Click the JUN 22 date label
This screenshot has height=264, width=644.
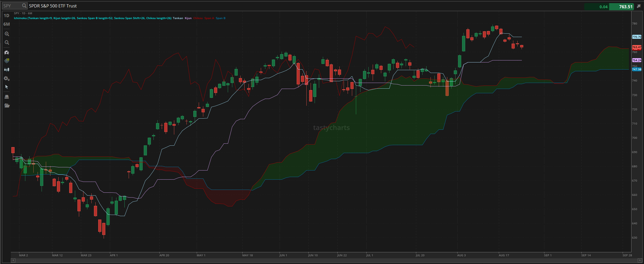(342, 255)
